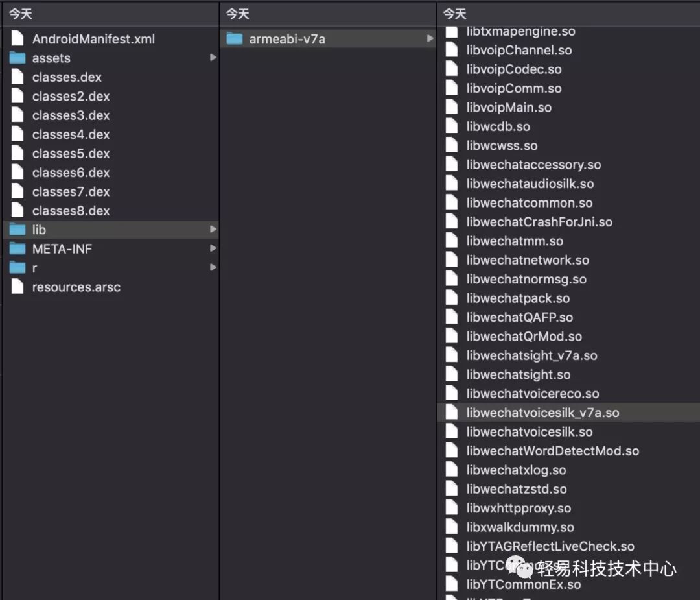Expand the armeabi-v7a folder arrow

(430, 38)
